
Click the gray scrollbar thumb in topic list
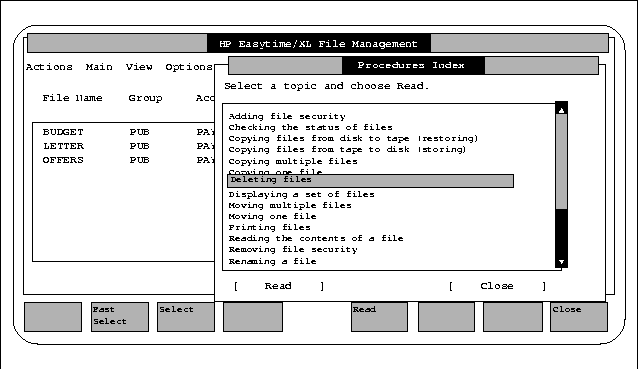(562, 162)
